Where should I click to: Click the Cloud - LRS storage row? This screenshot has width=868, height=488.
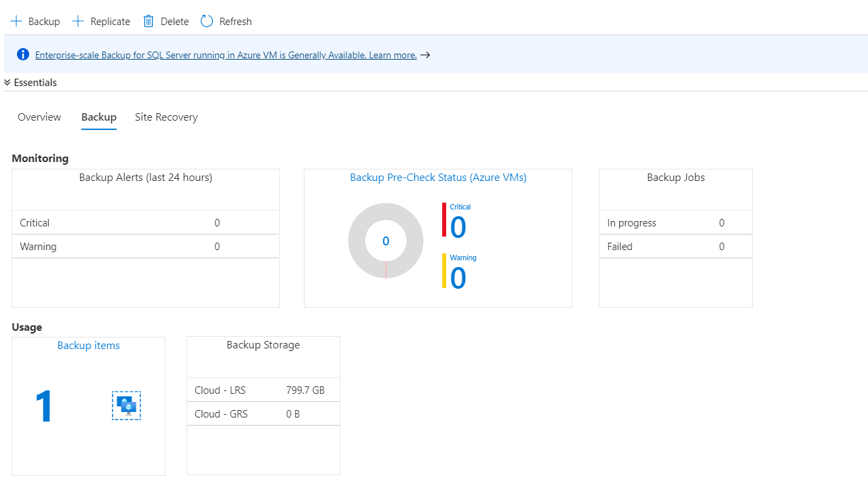click(x=263, y=390)
